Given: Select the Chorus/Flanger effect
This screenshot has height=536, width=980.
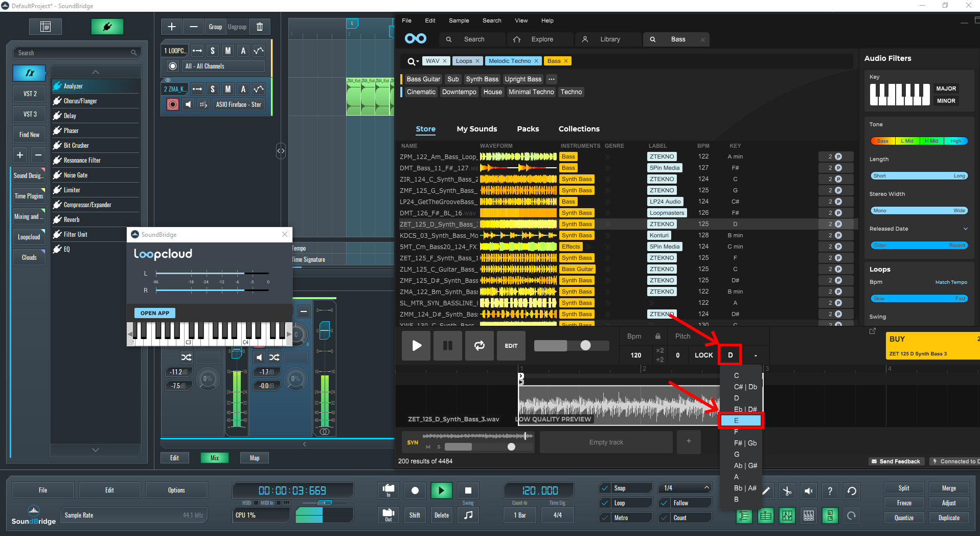Looking at the screenshot, I should point(95,101).
